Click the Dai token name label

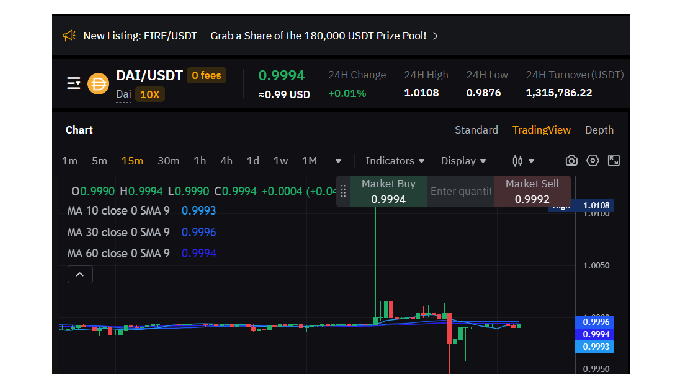click(x=124, y=94)
